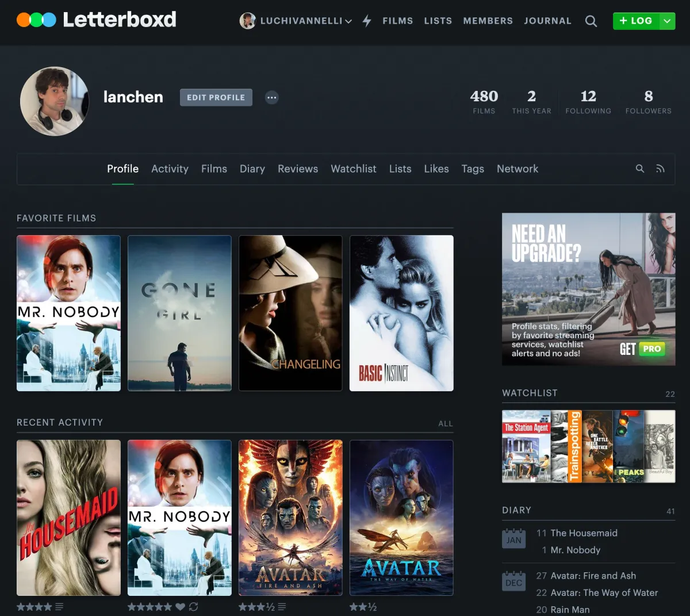This screenshot has height=616, width=690.
Task: Click the Letterboxd logo
Action: tap(97, 20)
